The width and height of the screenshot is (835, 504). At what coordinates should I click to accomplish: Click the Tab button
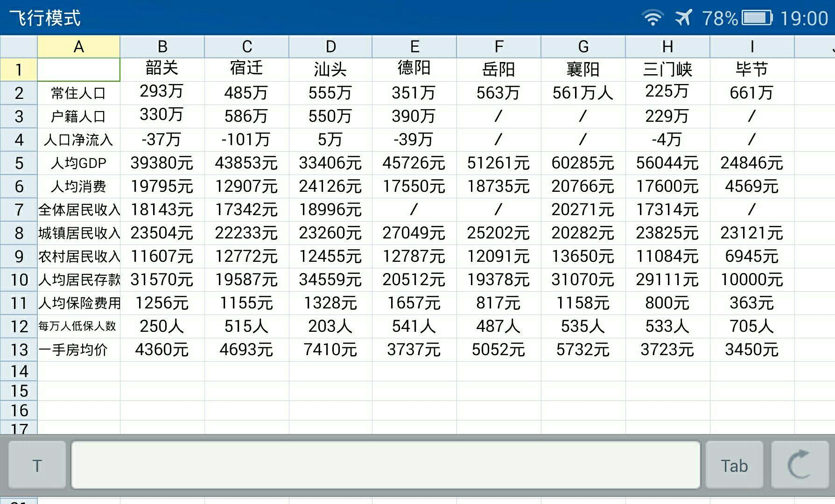coord(734,465)
